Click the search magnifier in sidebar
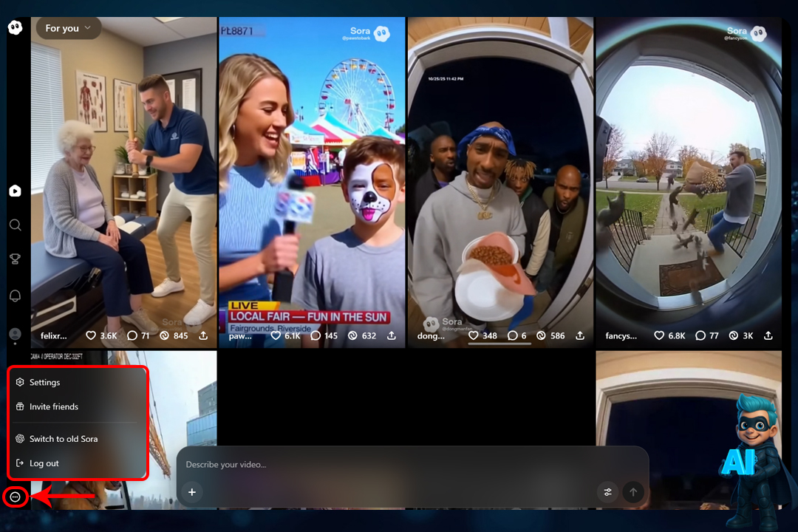 coord(15,225)
